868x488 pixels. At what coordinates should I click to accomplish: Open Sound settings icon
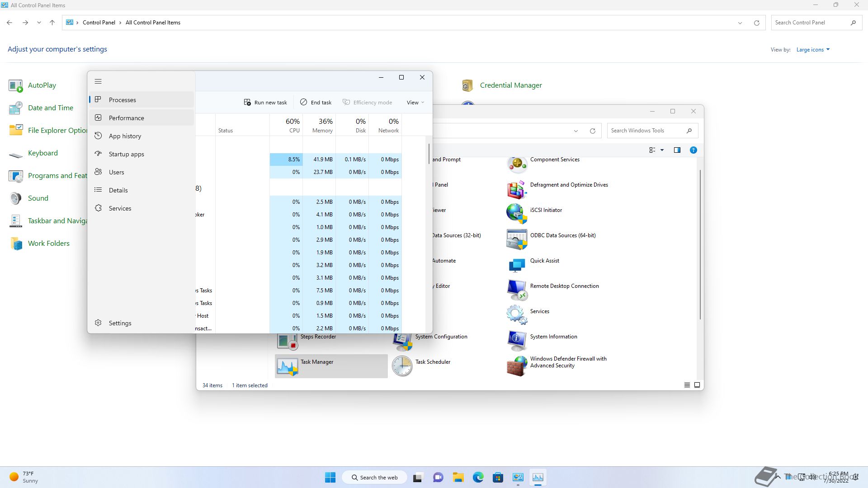(x=28, y=198)
